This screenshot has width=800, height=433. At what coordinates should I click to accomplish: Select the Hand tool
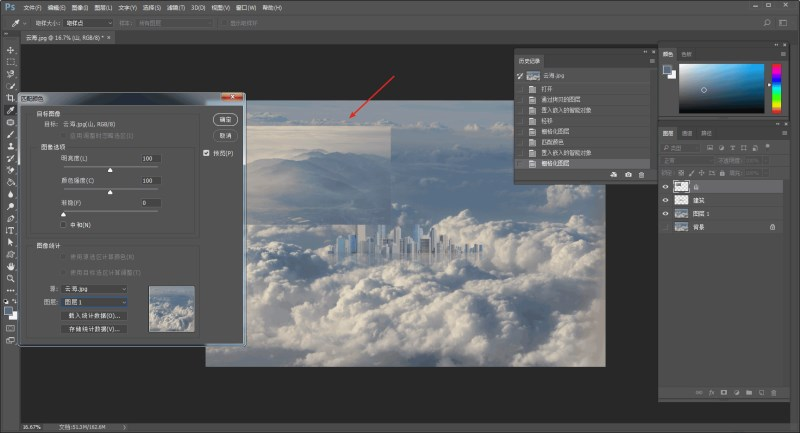11,267
